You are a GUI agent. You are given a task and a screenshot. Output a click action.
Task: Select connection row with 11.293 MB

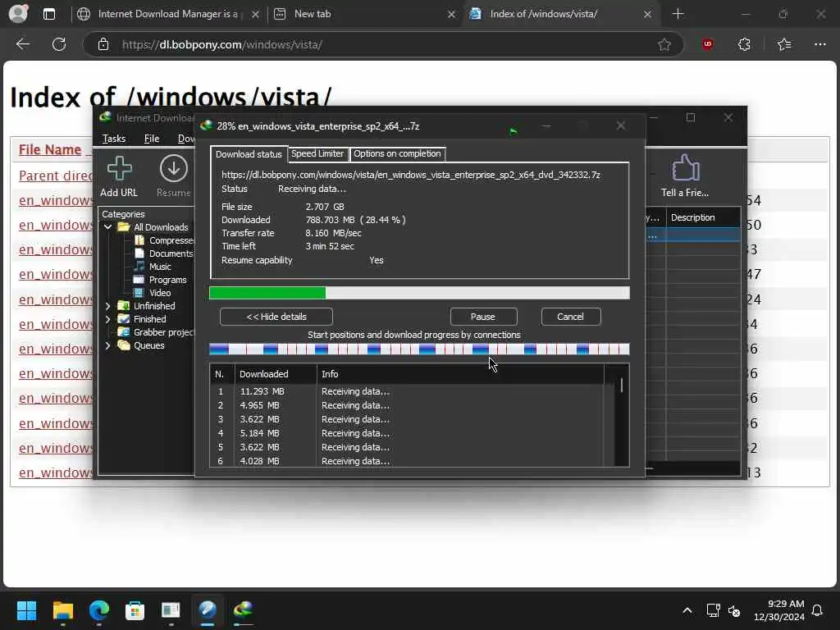pyautogui.click(x=407, y=391)
